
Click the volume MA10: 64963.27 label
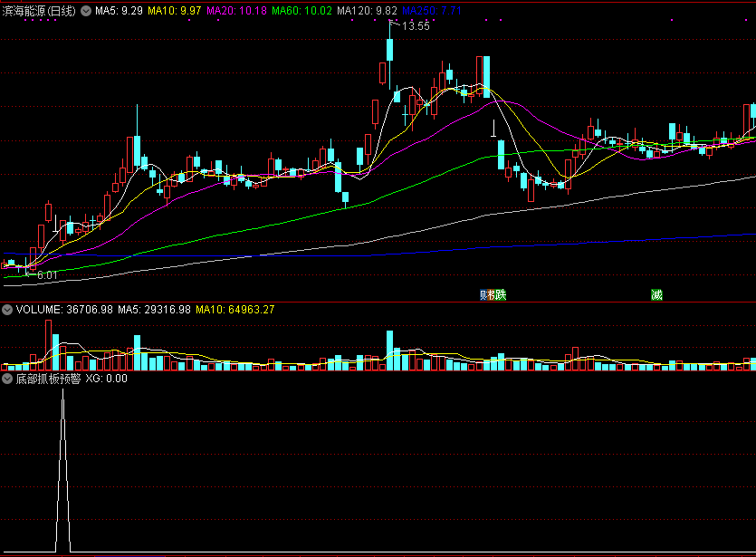pos(234,310)
